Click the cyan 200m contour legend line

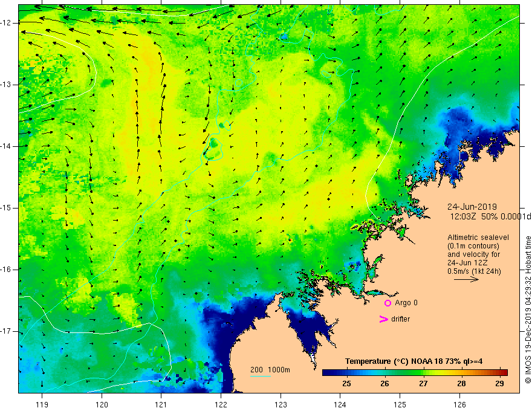pyautogui.click(x=260, y=376)
